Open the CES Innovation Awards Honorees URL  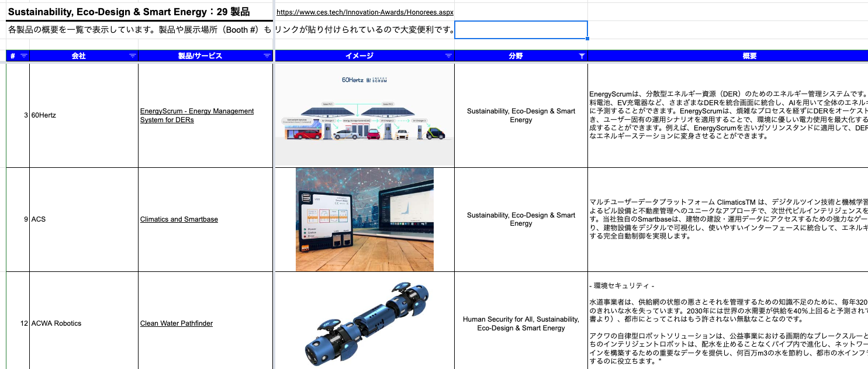tap(365, 12)
